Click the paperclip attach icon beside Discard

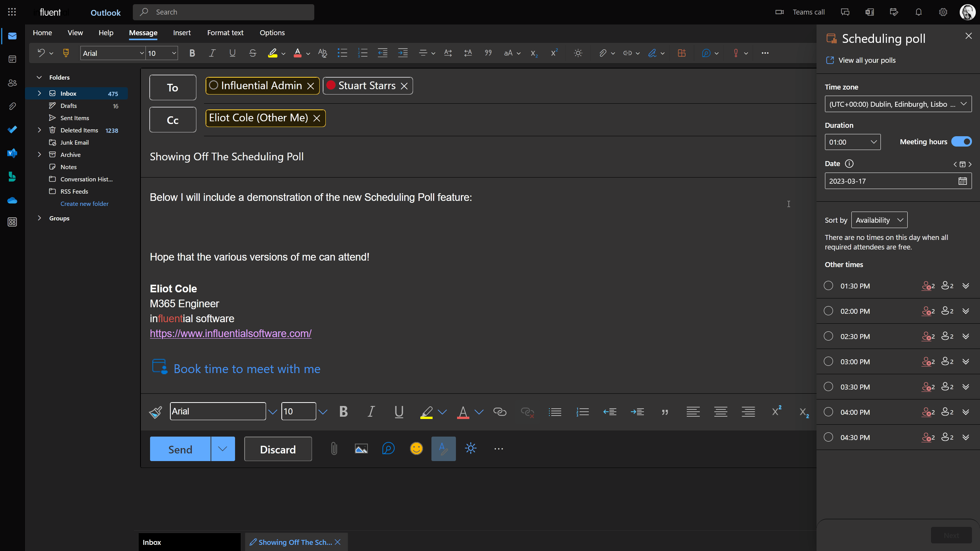point(334,448)
